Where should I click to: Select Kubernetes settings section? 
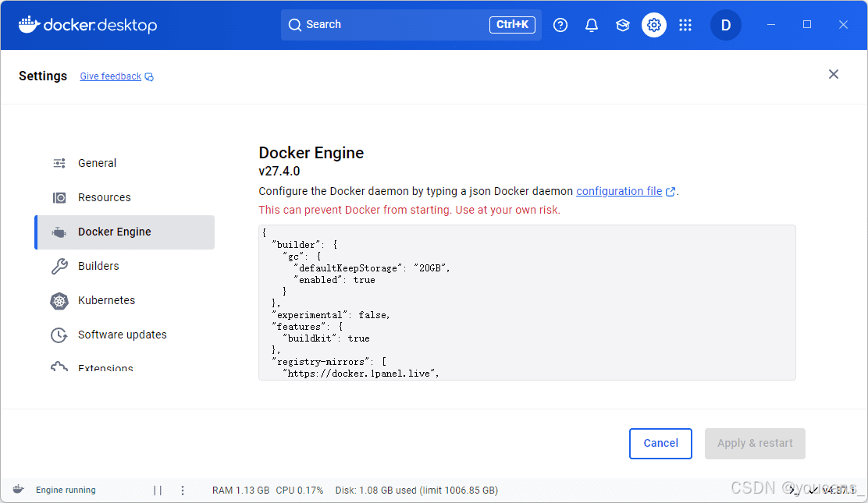[x=125, y=300]
